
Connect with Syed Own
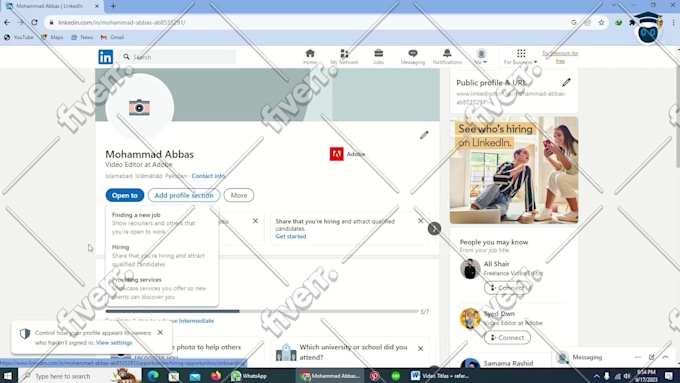tap(507, 337)
